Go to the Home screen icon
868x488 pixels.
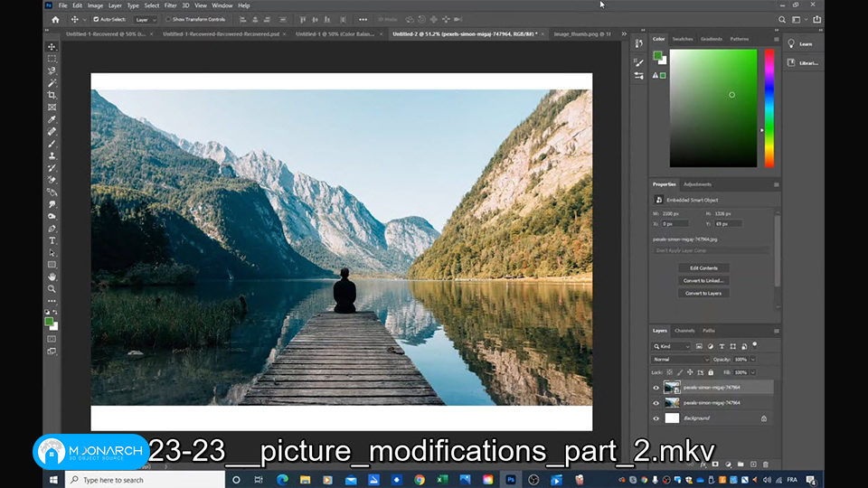pos(55,19)
